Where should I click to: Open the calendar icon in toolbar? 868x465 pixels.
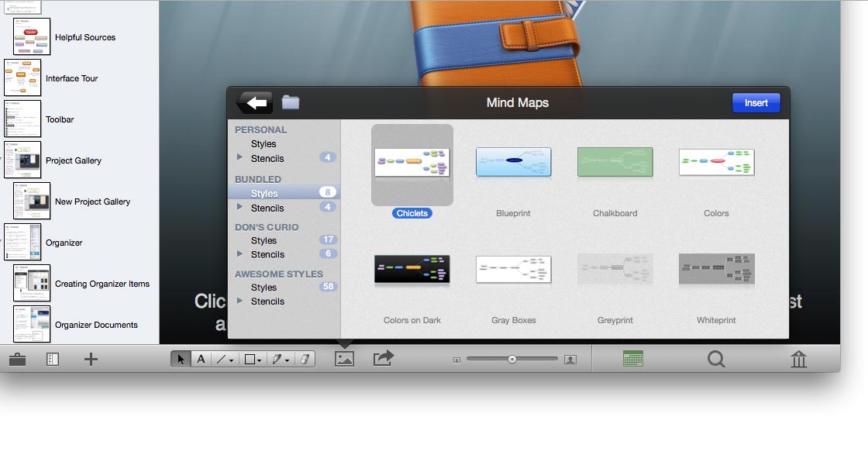point(633,359)
